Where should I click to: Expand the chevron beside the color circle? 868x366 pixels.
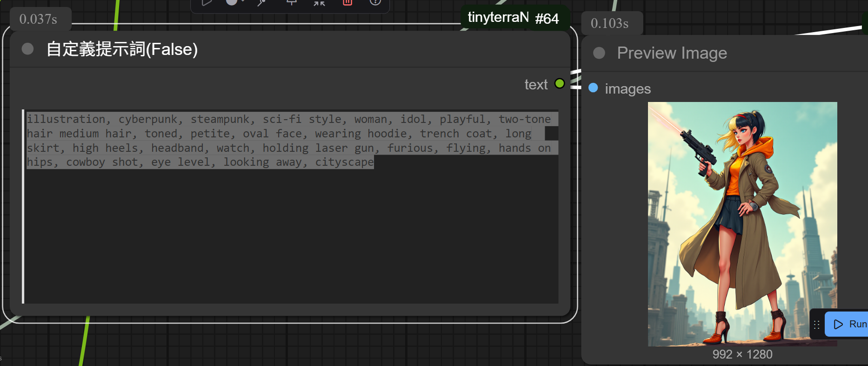tap(243, 1)
